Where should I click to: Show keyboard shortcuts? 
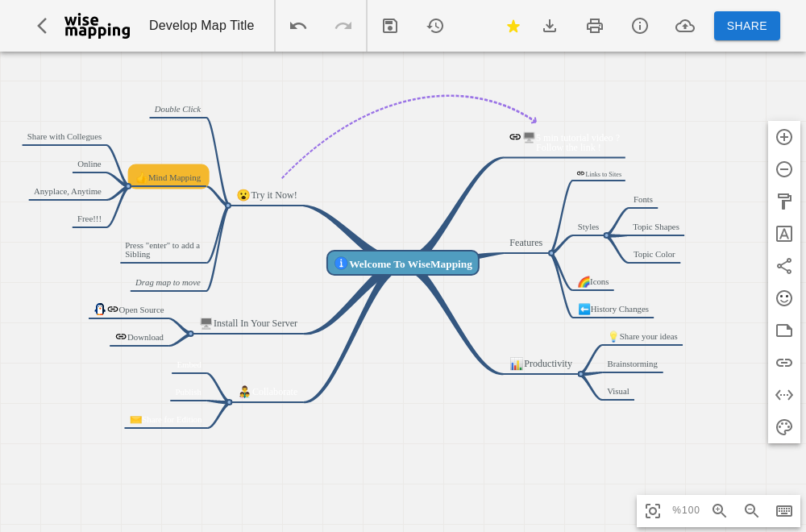click(x=784, y=510)
